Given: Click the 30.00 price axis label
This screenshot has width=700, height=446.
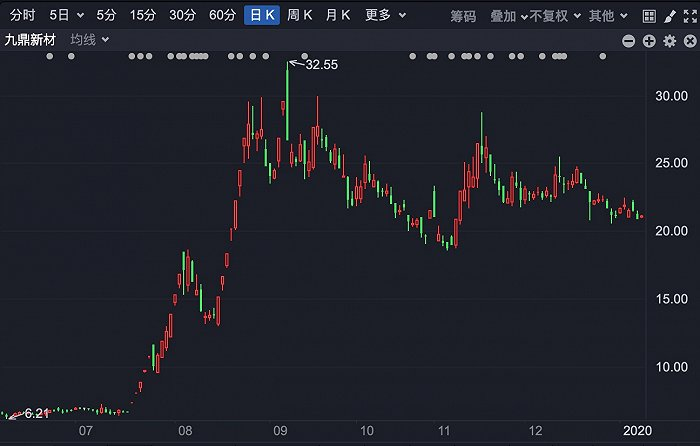Looking at the screenshot, I should pyautogui.click(x=671, y=96).
